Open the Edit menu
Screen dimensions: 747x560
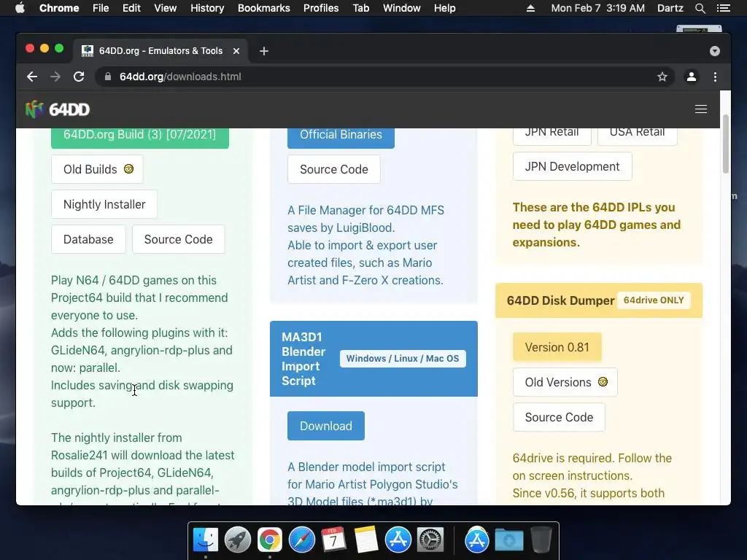tap(131, 8)
